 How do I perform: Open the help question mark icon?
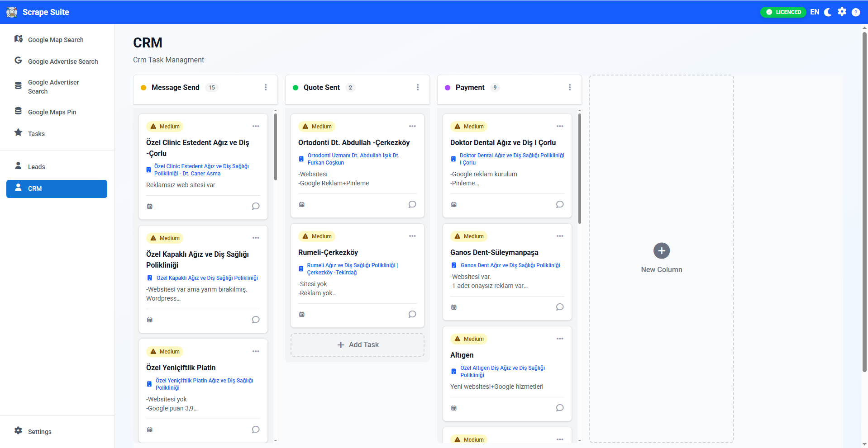coord(856,12)
